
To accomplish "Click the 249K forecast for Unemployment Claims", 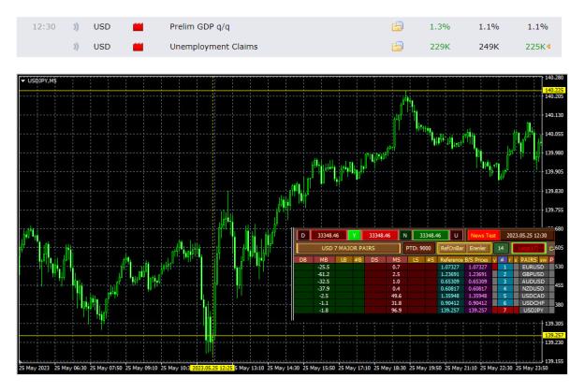I will click(489, 47).
